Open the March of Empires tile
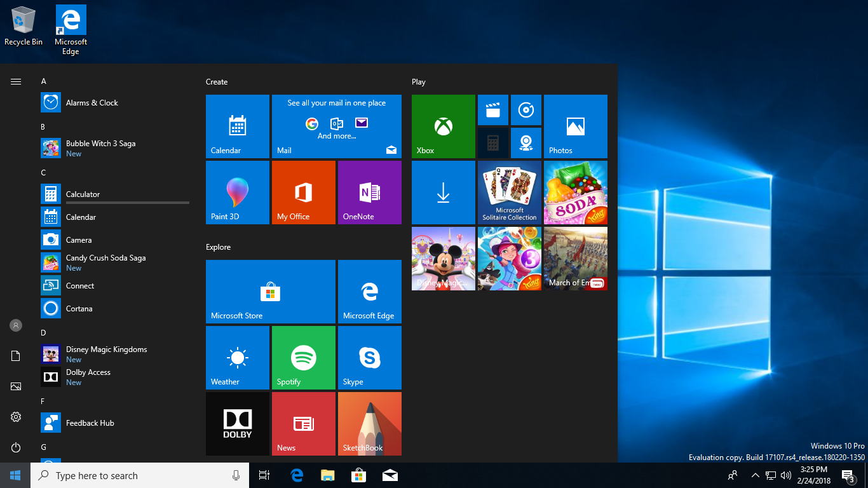Image resolution: width=868 pixels, height=488 pixels. click(x=576, y=259)
